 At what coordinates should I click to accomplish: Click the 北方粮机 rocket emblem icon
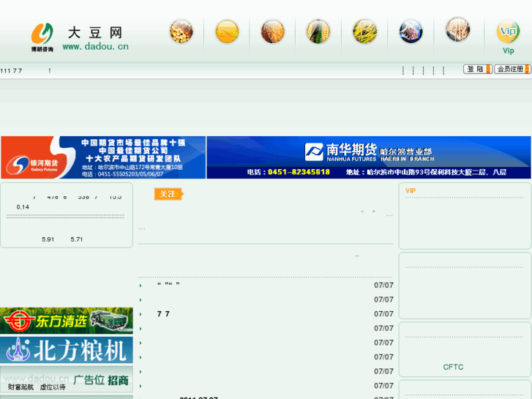tap(19, 349)
